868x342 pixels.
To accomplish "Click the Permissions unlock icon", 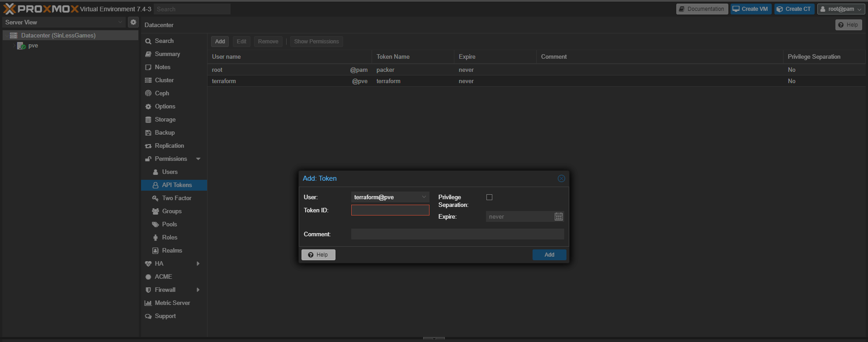I will pyautogui.click(x=148, y=159).
